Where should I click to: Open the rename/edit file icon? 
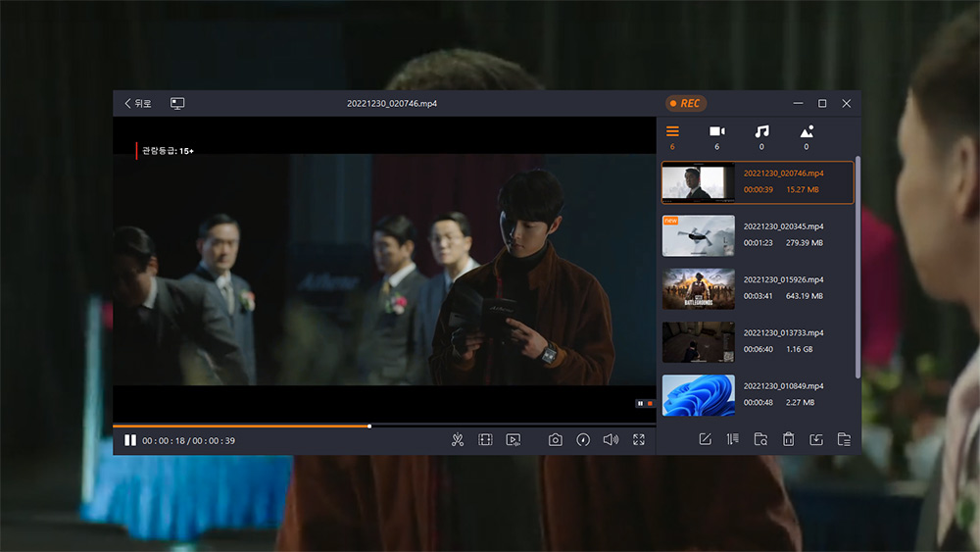coord(705,439)
